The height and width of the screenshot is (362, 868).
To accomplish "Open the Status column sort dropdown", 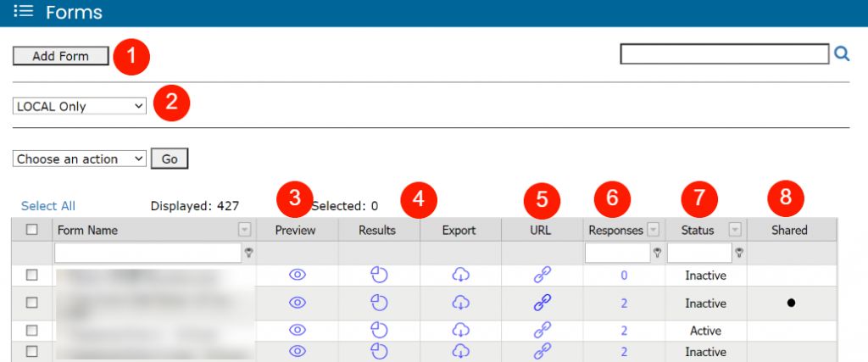I will tap(735, 230).
